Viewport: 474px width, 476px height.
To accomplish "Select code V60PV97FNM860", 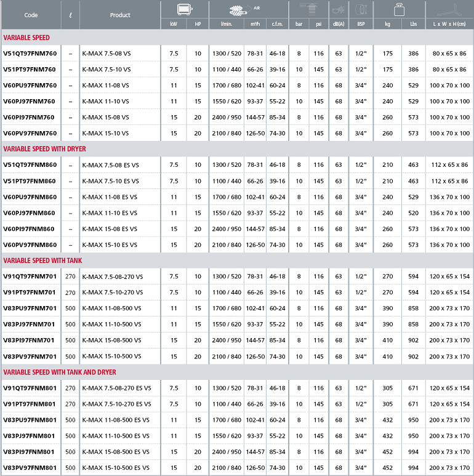I will (30, 244).
